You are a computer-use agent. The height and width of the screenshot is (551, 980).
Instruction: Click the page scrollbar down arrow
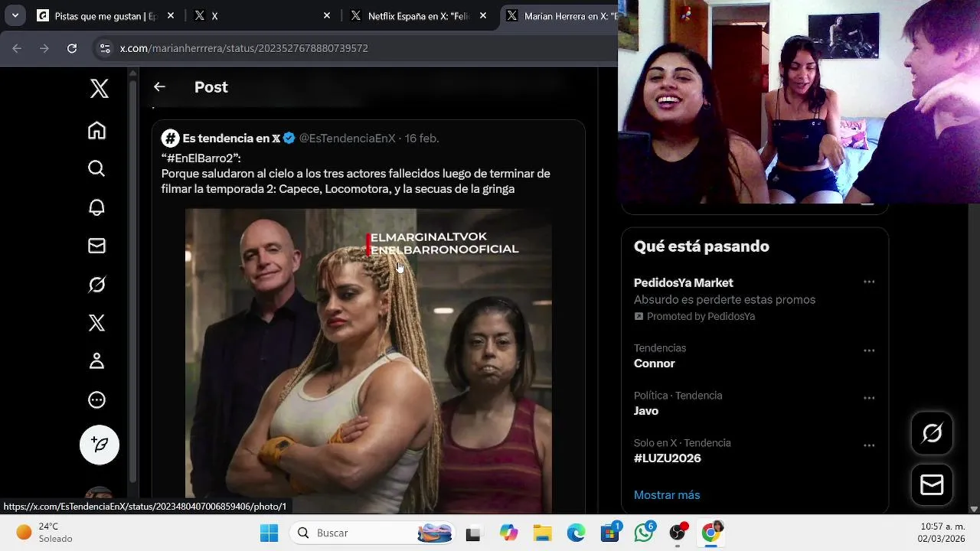(x=974, y=509)
